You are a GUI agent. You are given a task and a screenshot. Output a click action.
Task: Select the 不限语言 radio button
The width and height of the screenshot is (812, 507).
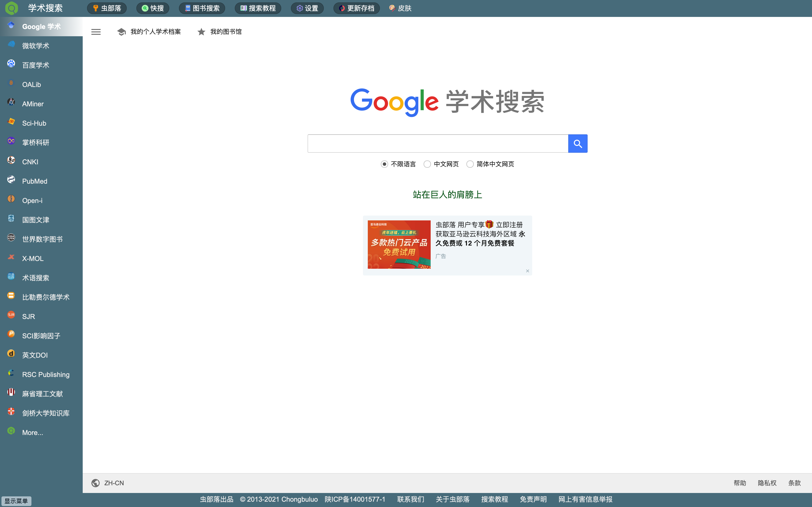point(384,164)
